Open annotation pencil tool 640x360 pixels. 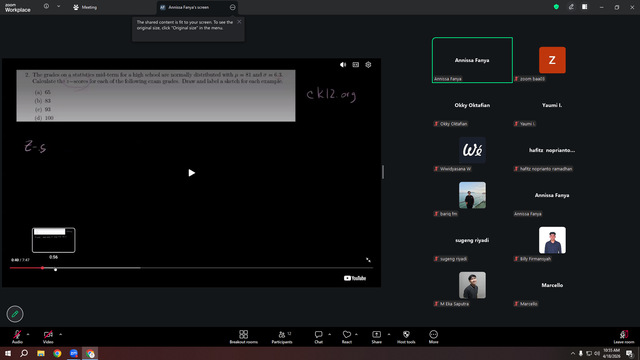[15, 314]
